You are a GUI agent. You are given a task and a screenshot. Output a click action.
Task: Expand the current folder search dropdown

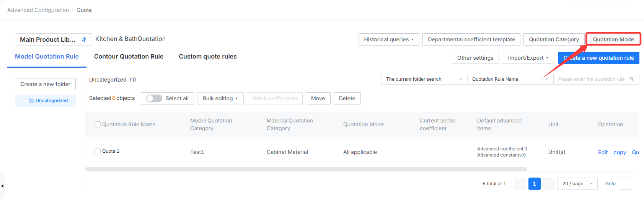(x=424, y=79)
